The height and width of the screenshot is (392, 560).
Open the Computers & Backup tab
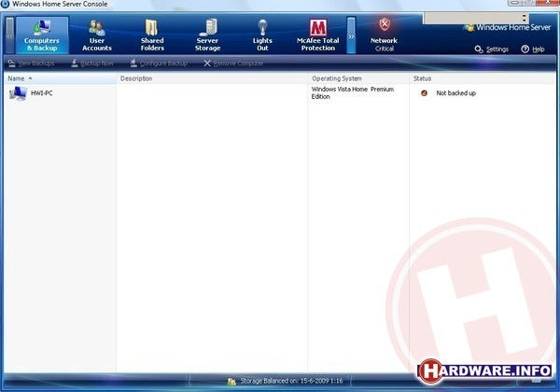pyautogui.click(x=42, y=35)
